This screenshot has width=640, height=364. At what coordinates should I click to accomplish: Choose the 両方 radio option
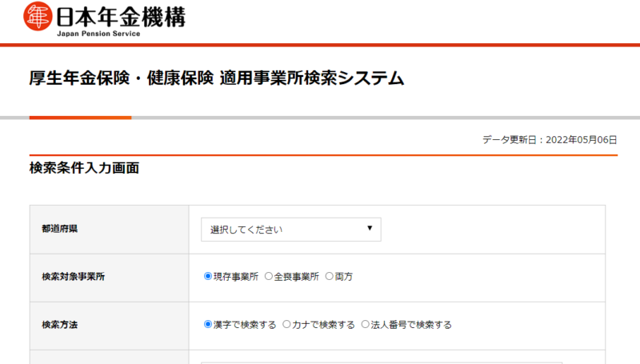coord(329,277)
